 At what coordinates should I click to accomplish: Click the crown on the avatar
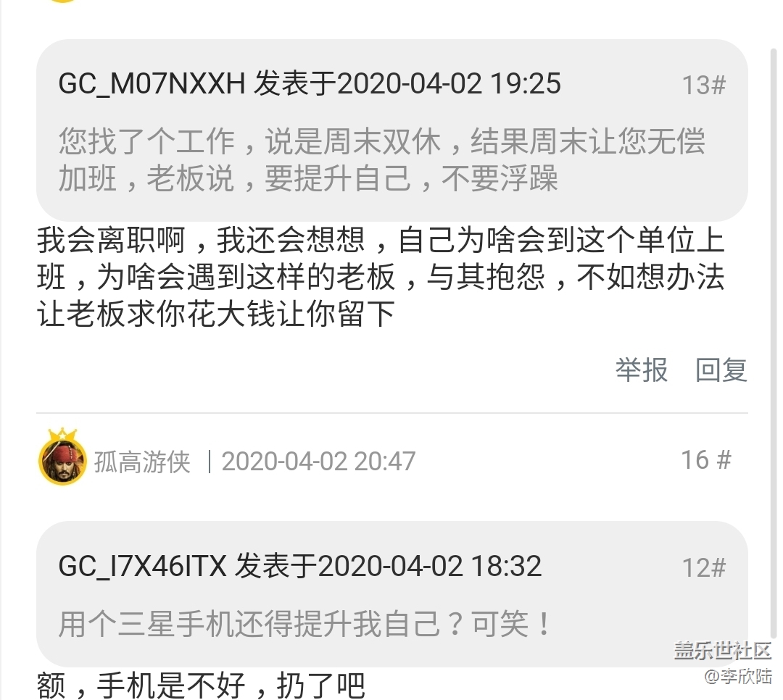coord(62,434)
